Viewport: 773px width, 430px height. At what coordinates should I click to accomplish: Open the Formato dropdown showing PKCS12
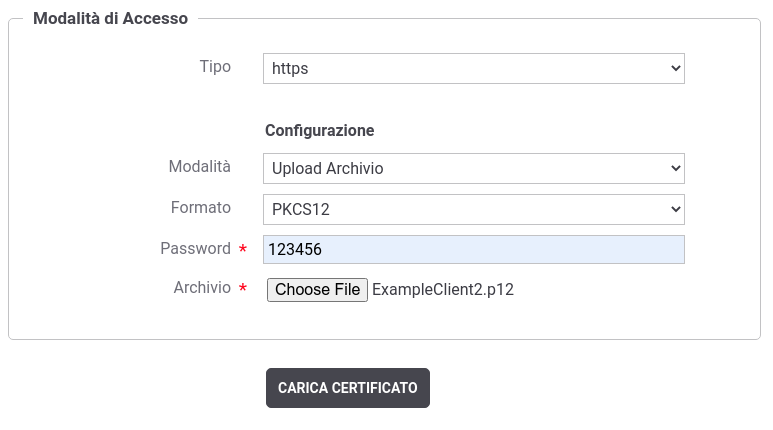pyautogui.click(x=474, y=210)
